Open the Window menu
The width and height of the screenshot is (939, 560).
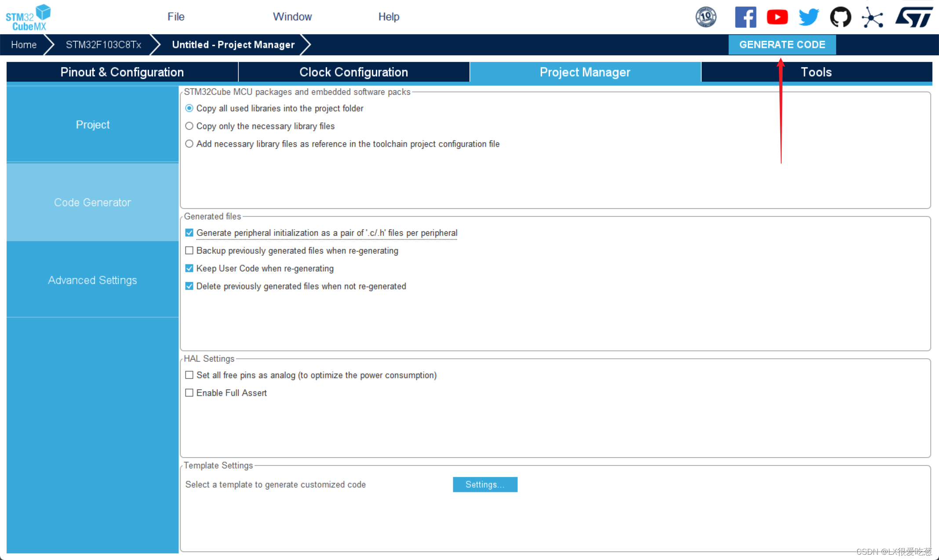(x=292, y=17)
